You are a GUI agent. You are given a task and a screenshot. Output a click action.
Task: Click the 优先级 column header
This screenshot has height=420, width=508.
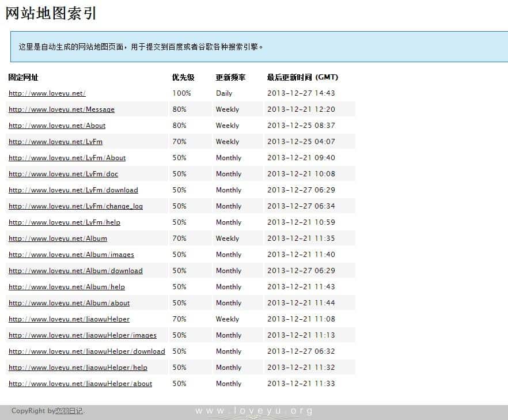point(183,77)
